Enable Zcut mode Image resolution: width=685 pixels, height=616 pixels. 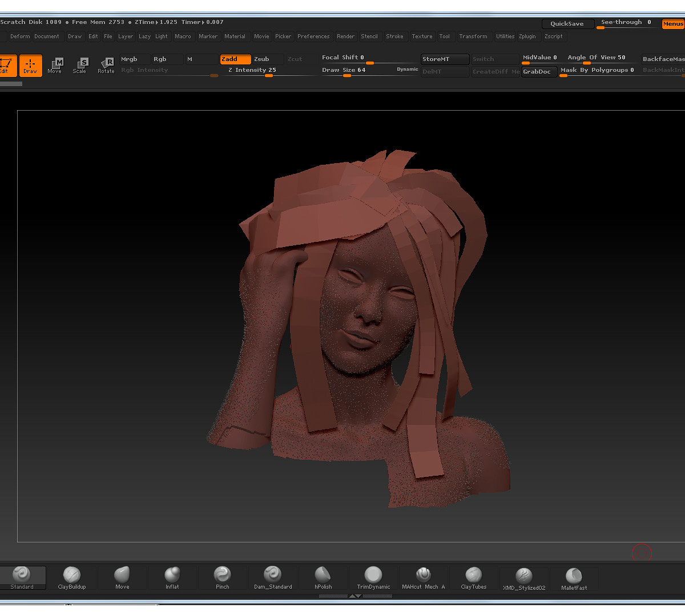(x=301, y=59)
